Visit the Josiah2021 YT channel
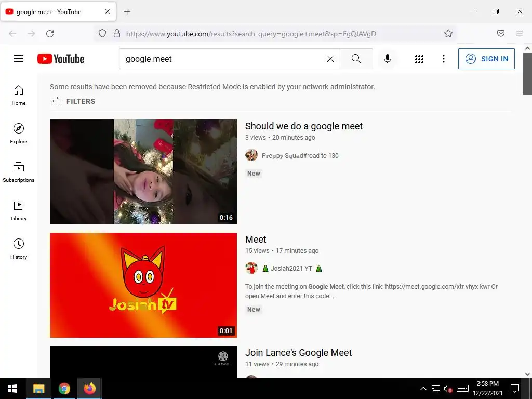Image resolution: width=532 pixels, height=399 pixels. coord(291,269)
